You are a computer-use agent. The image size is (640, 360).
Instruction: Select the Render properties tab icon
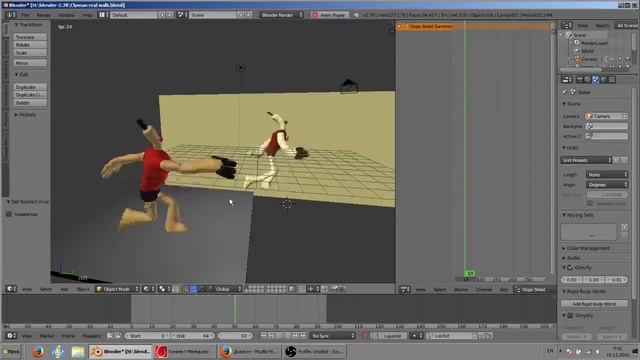coord(580,79)
